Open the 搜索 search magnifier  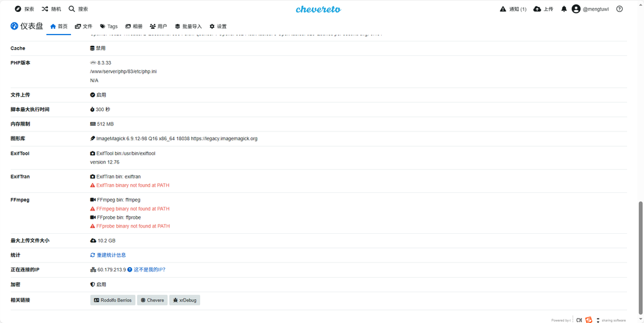coord(78,9)
